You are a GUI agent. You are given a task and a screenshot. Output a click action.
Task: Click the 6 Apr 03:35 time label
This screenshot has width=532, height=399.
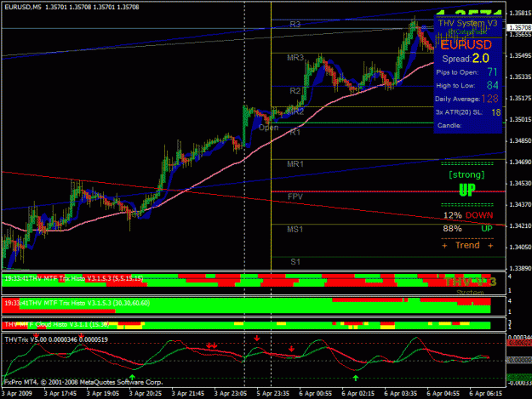click(400, 394)
